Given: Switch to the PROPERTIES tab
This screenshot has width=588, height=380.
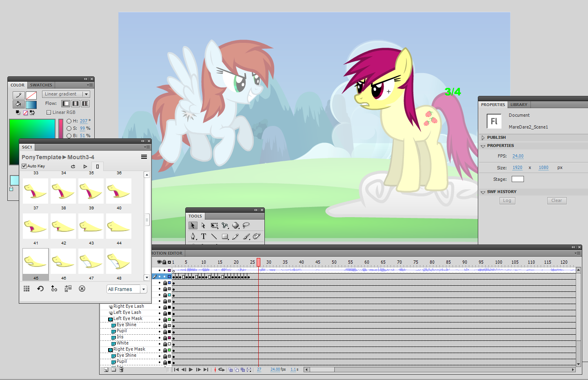Looking at the screenshot, I should pyautogui.click(x=493, y=105).
